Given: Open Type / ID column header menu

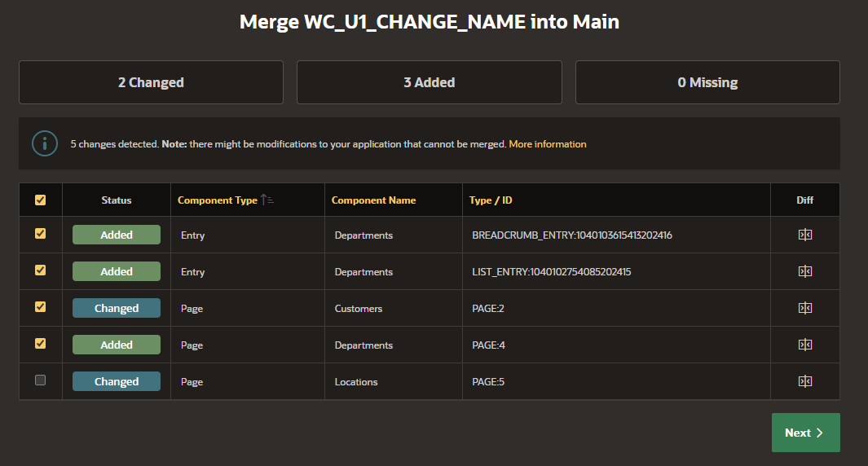Looking at the screenshot, I should click(491, 200).
